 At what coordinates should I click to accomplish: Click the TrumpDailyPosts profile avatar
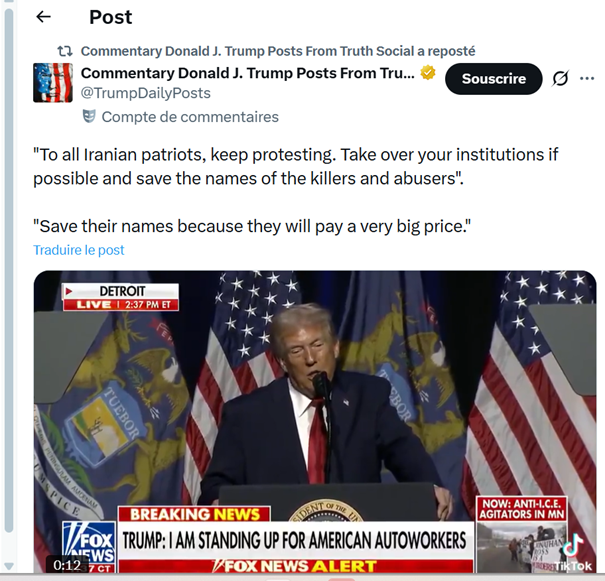53,83
